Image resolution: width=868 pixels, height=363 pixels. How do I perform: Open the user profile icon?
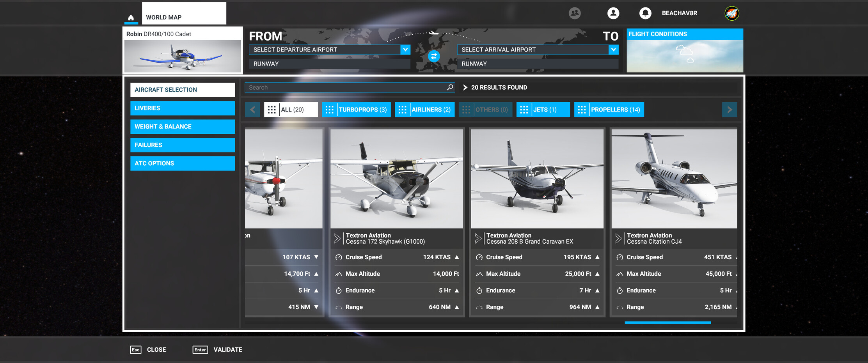pos(613,13)
